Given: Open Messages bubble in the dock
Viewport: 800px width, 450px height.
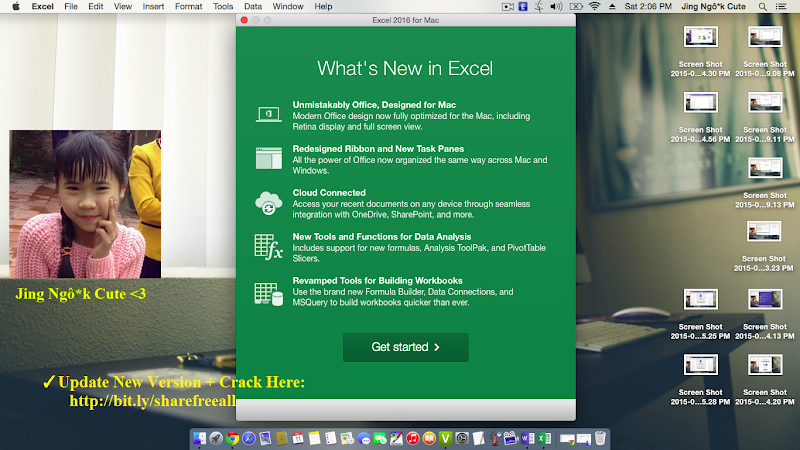Looking at the screenshot, I should (x=363, y=438).
